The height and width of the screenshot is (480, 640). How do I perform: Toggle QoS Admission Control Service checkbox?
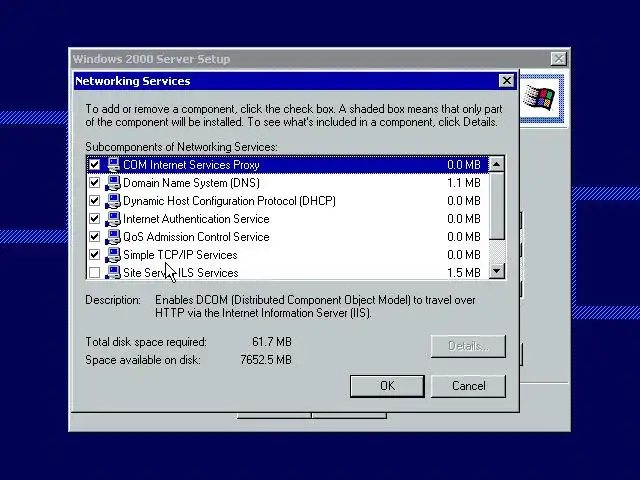pos(94,236)
